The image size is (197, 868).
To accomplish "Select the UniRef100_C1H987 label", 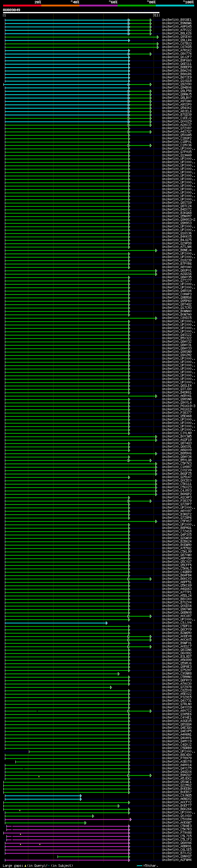I will point(177,467).
